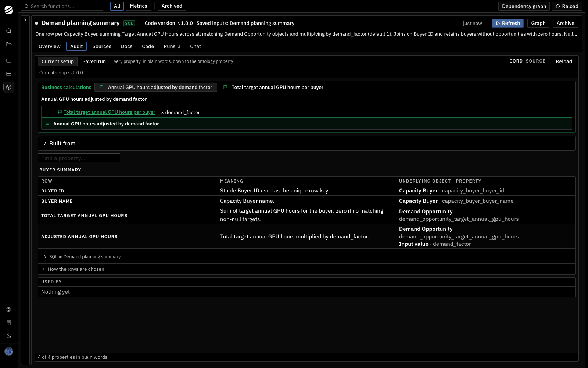588x368 pixels.
Task: Switch to the Audit tab
Action: 76,46
